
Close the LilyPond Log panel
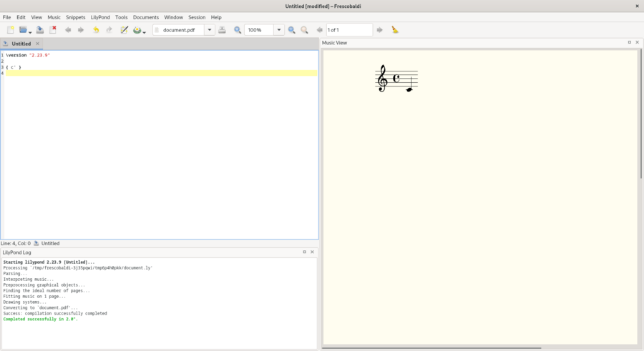tap(312, 252)
